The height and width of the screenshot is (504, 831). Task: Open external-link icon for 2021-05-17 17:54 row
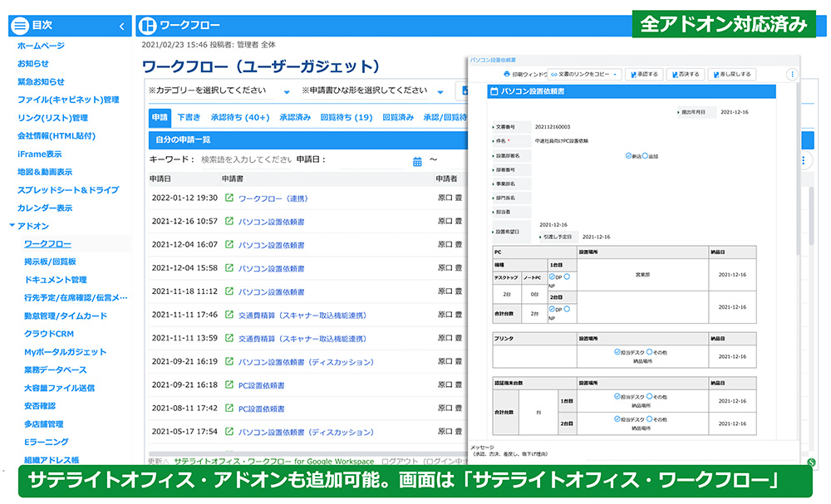pyautogui.click(x=229, y=432)
